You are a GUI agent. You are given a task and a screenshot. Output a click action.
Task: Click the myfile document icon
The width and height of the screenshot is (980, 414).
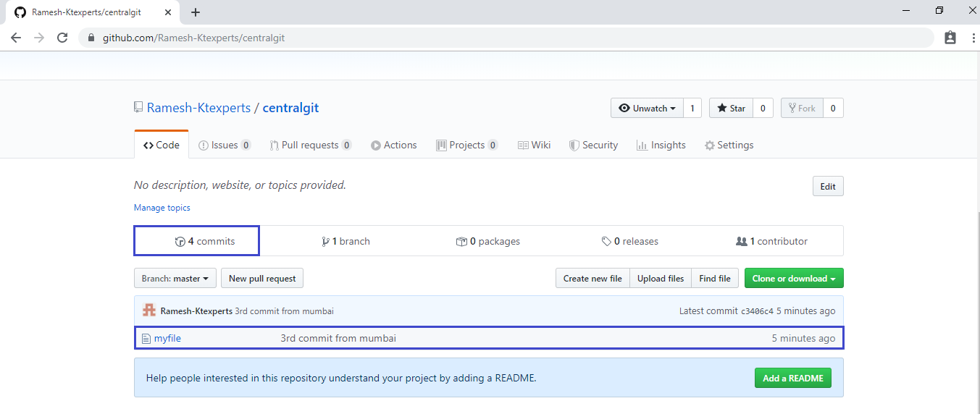pos(146,338)
